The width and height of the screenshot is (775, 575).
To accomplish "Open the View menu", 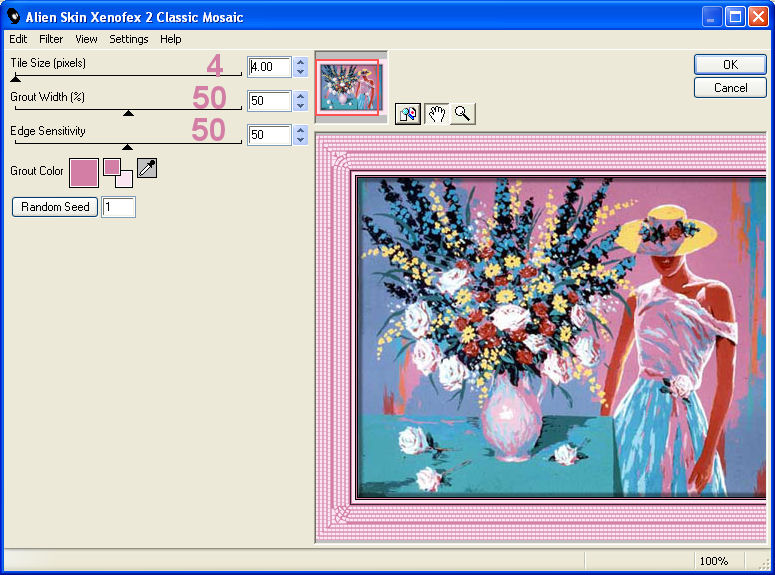I will coord(86,39).
